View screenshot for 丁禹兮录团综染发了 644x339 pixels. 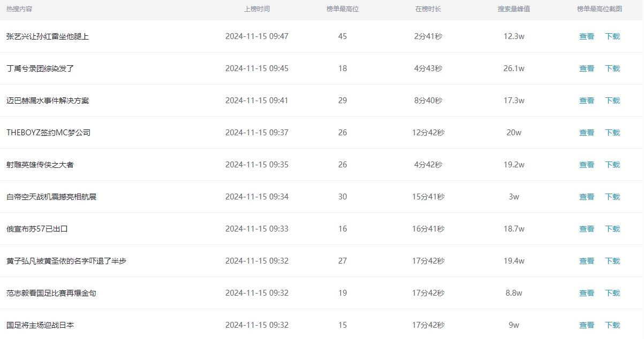(587, 68)
